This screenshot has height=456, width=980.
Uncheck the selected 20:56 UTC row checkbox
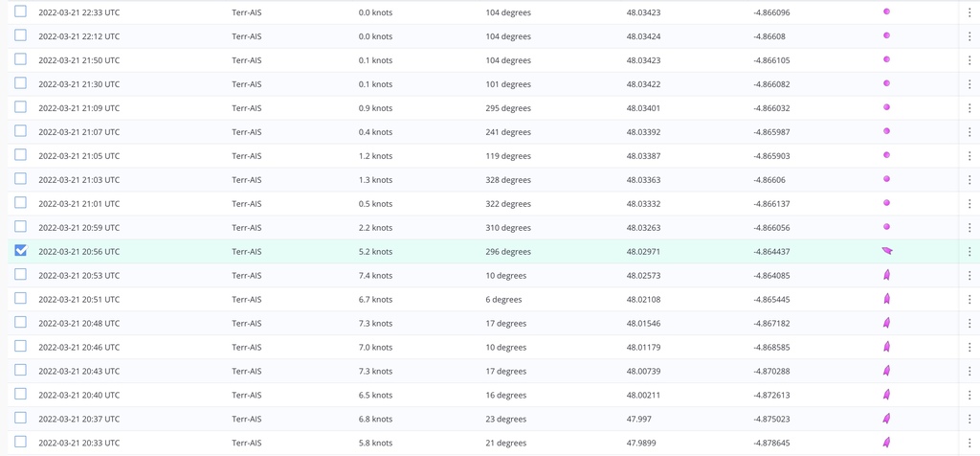point(21,250)
